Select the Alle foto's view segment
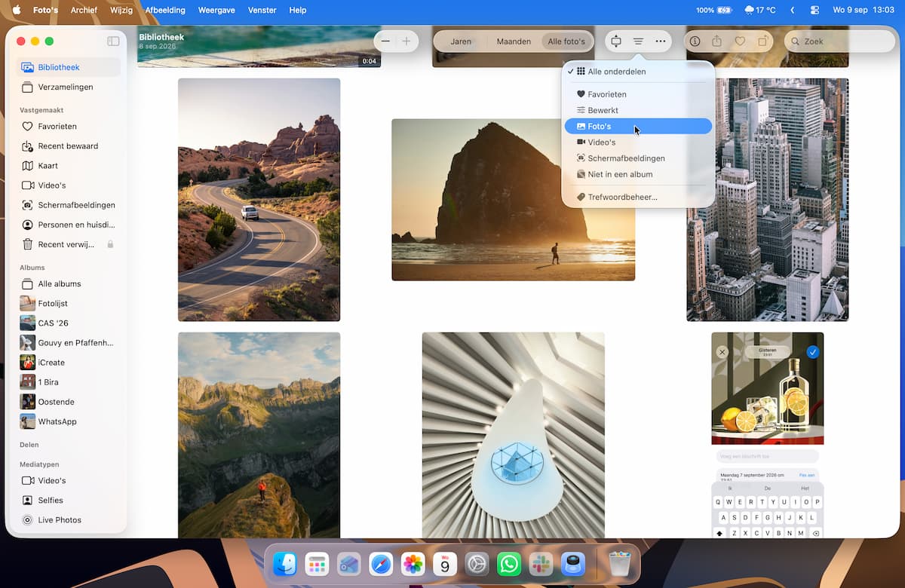Viewport: 905px width, 588px height. [566, 41]
